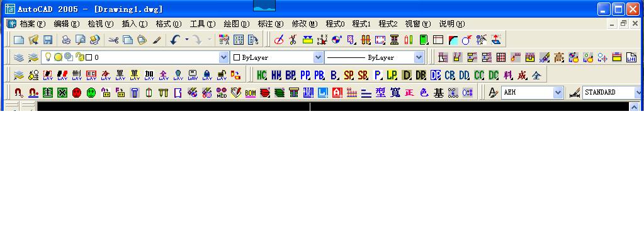The height and width of the screenshot is (242, 644).
Task: Click the Print (plot) icon
Action: 66,40
